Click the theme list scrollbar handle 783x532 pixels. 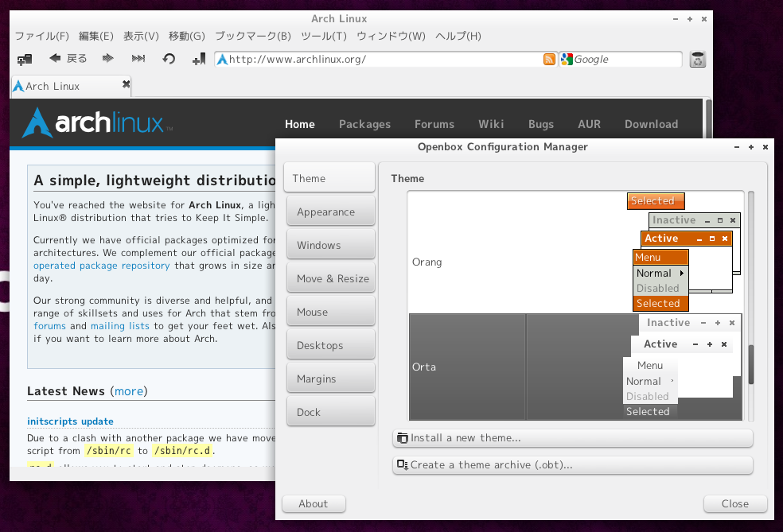pyautogui.click(x=750, y=365)
